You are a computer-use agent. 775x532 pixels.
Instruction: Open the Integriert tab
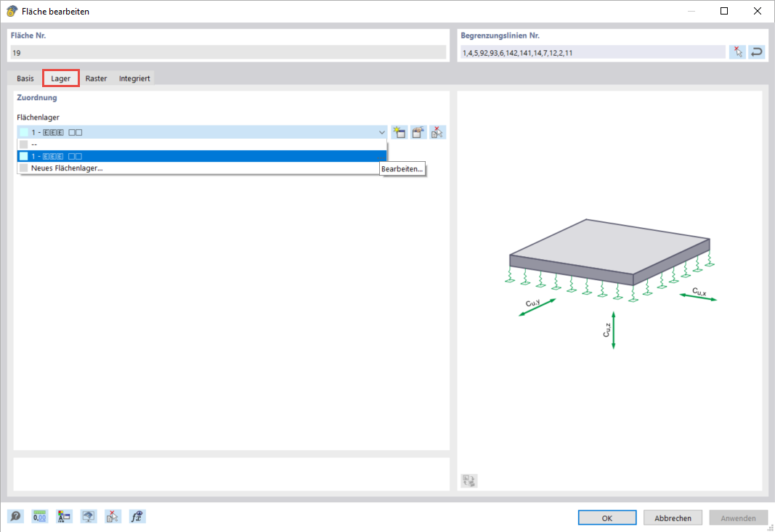click(x=134, y=78)
